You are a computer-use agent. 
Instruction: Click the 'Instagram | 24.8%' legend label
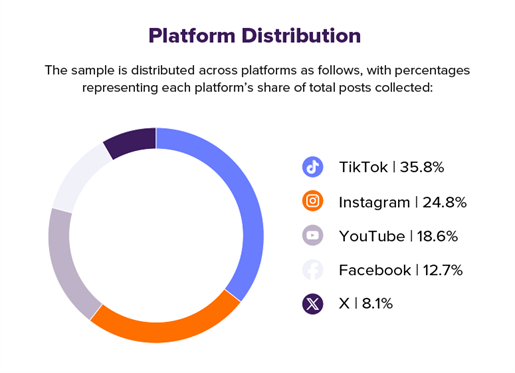(403, 202)
